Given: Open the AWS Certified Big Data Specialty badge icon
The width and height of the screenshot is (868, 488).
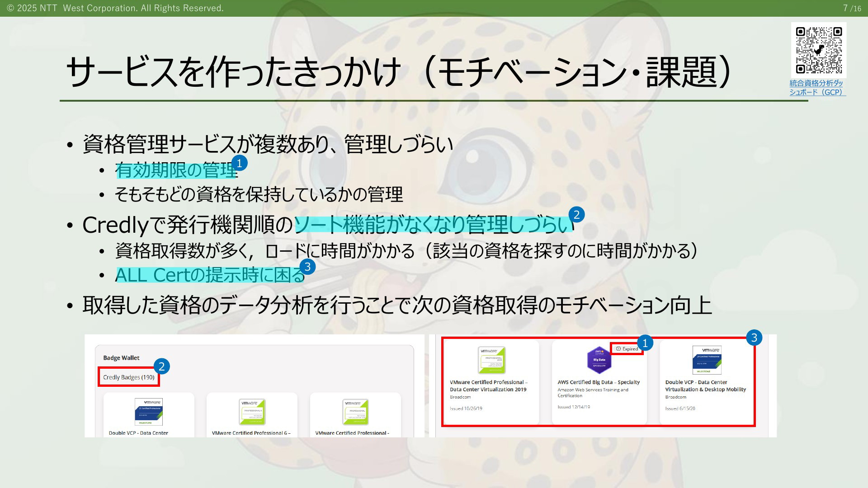Looking at the screenshot, I should pyautogui.click(x=599, y=360).
